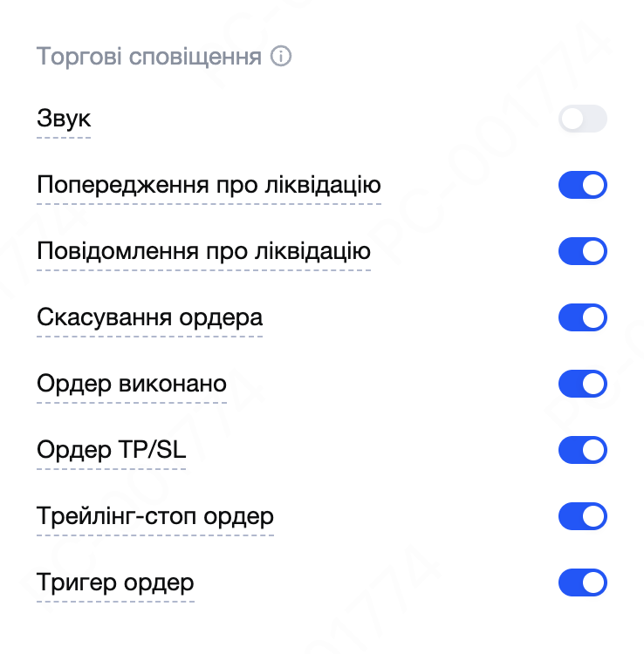Toggle off Скасування ордера notifications
The height and width of the screenshot is (654, 644).
pyautogui.click(x=582, y=317)
